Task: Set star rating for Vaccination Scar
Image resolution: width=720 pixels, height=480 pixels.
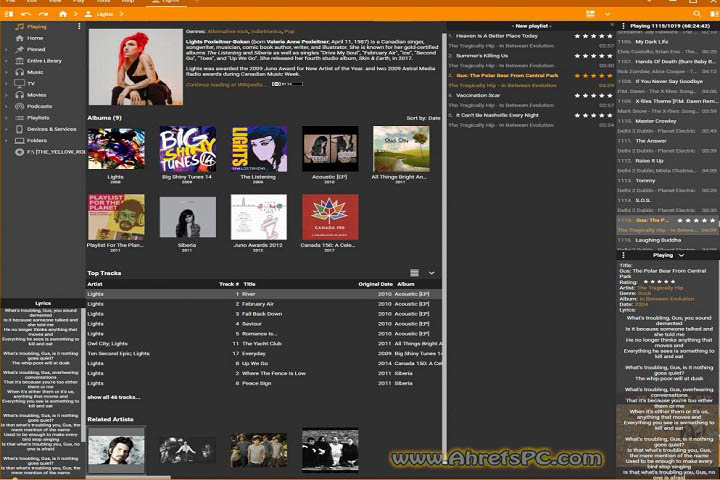Action: point(593,96)
